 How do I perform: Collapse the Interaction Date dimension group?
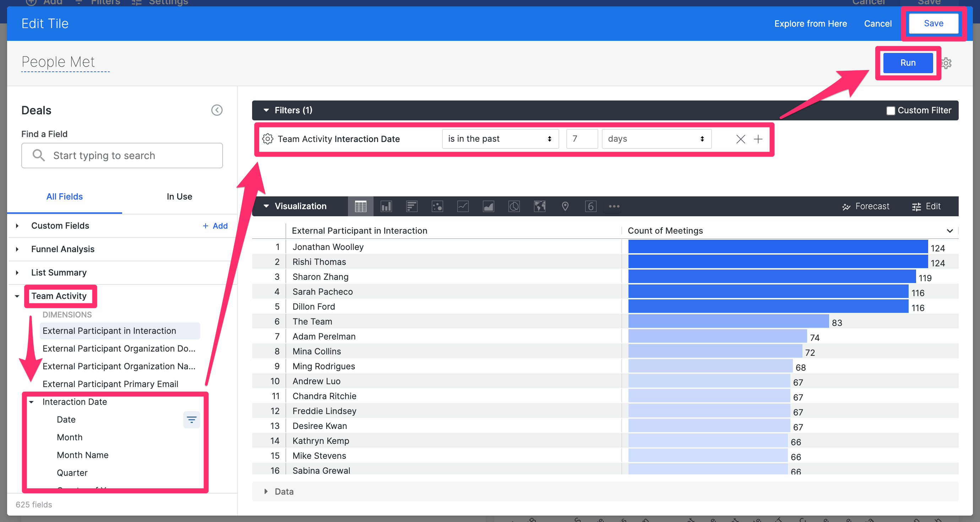pyautogui.click(x=32, y=402)
